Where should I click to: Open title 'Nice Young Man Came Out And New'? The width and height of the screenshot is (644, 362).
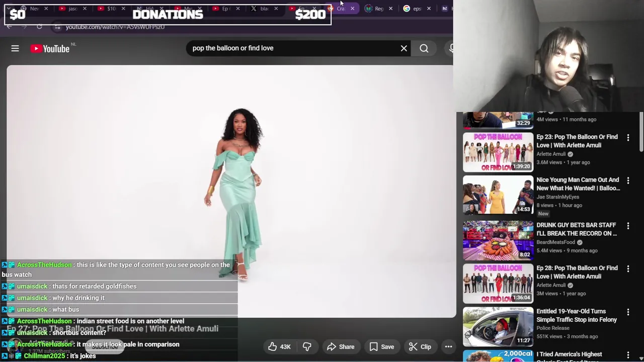coord(578,184)
